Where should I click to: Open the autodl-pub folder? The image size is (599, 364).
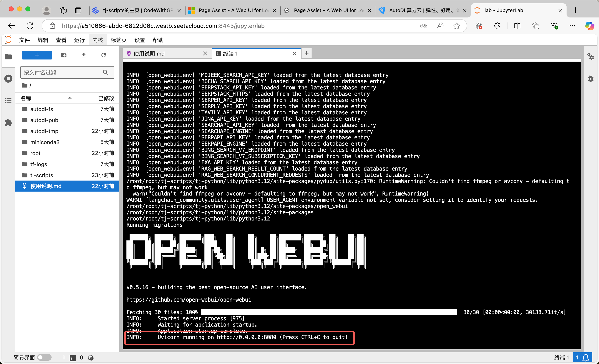[x=67, y=120]
